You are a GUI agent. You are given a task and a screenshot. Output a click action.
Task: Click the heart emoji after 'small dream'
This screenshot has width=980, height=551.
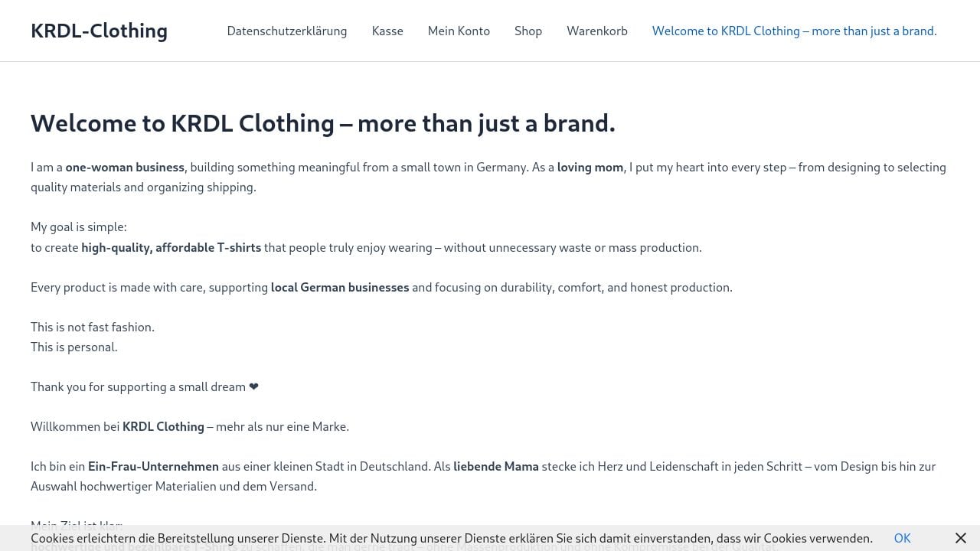click(254, 386)
